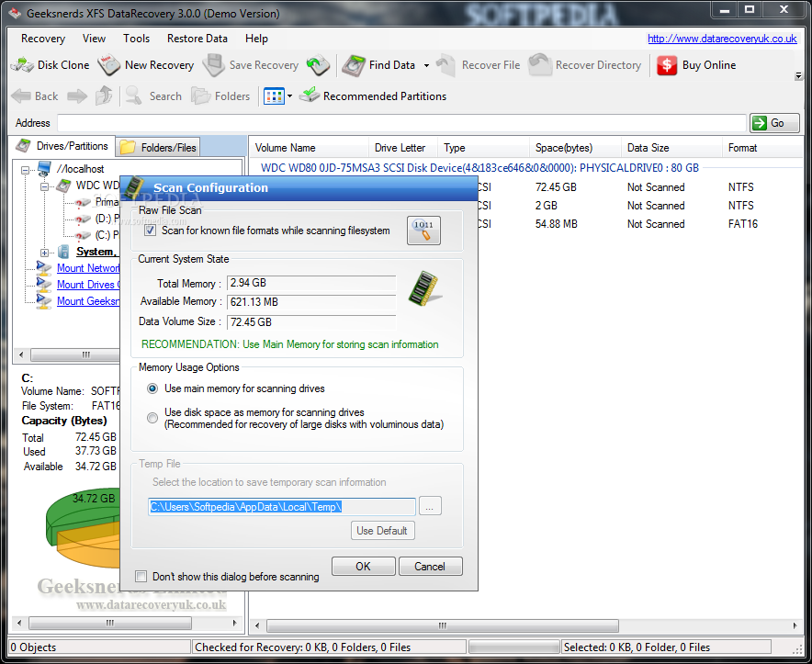Open the Help menu
This screenshot has width=812, height=664.
tap(256, 39)
